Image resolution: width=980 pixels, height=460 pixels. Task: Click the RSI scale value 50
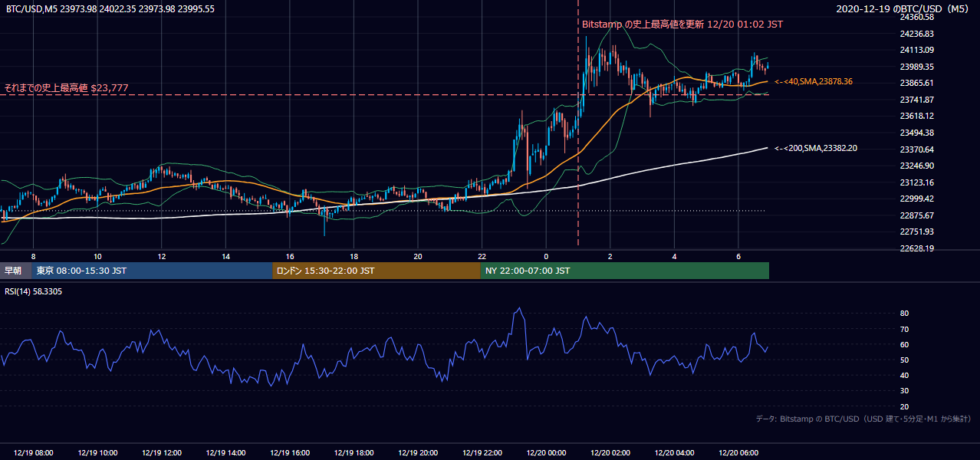click(904, 360)
